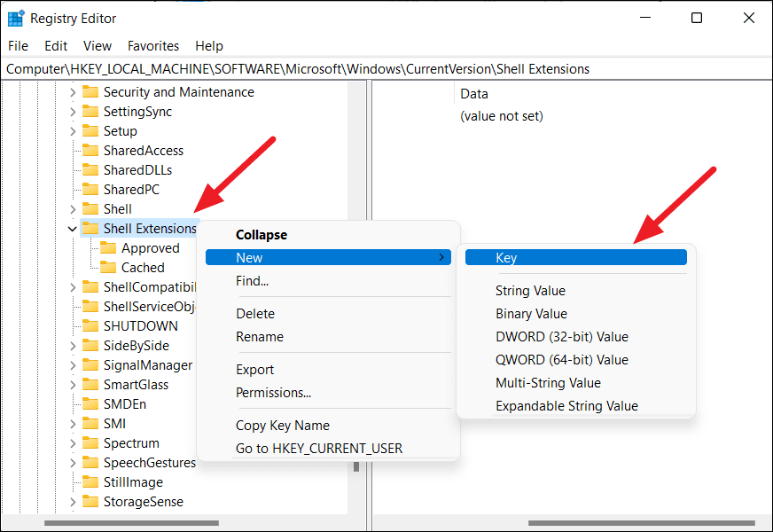The image size is (773, 532).
Task: Open the New submenu entry
Action: (x=328, y=257)
